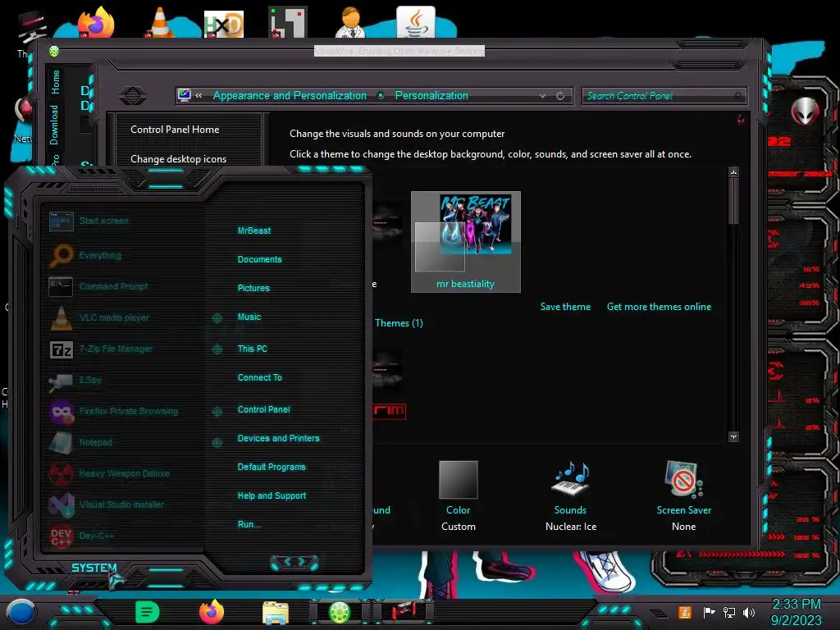Screen dimensions: 840x630
Task: Click the themes list scroll down arrow
Action: [733, 437]
